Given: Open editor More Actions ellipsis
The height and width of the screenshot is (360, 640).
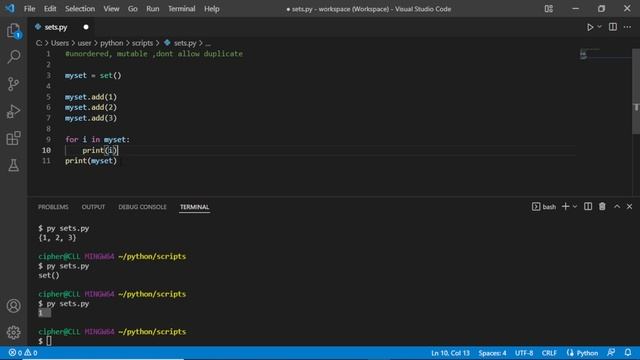Looking at the screenshot, I should tap(627, 27).
